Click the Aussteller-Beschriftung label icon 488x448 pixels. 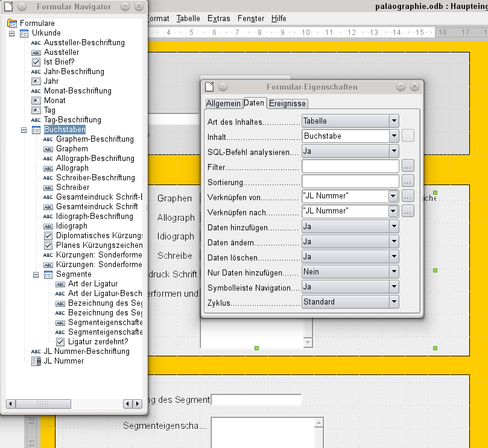[x=36, y=43]
